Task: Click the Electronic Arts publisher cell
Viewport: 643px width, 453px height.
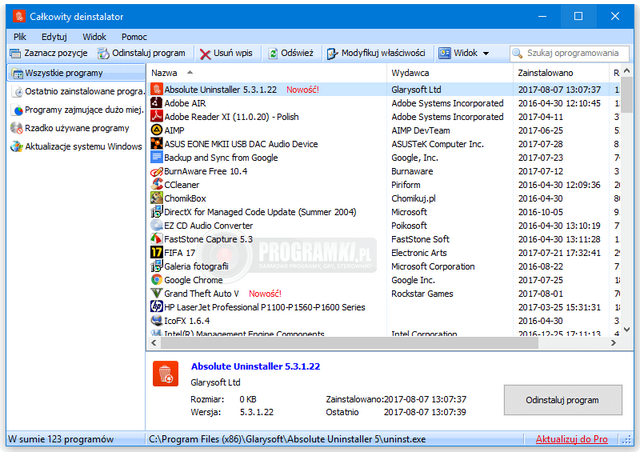Action: pyautogui.click(x=419, y=253)
